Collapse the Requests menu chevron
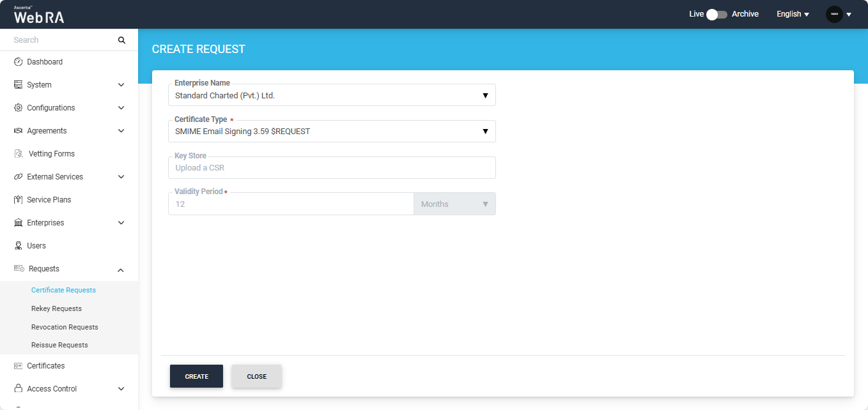Viewport: 868px width, 410px height. tap(121, 270)
